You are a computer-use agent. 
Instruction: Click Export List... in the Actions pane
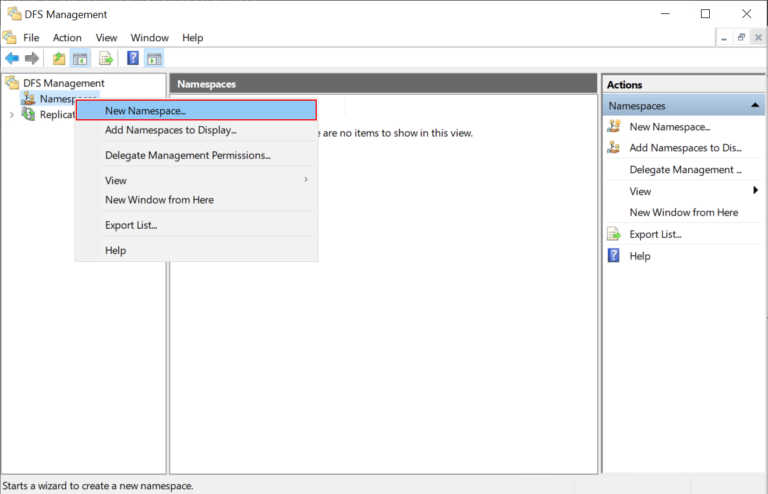click(655, 234)
